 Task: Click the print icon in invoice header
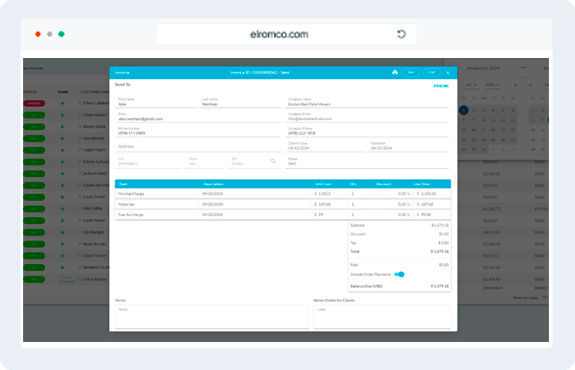click(x=395, y=72)
